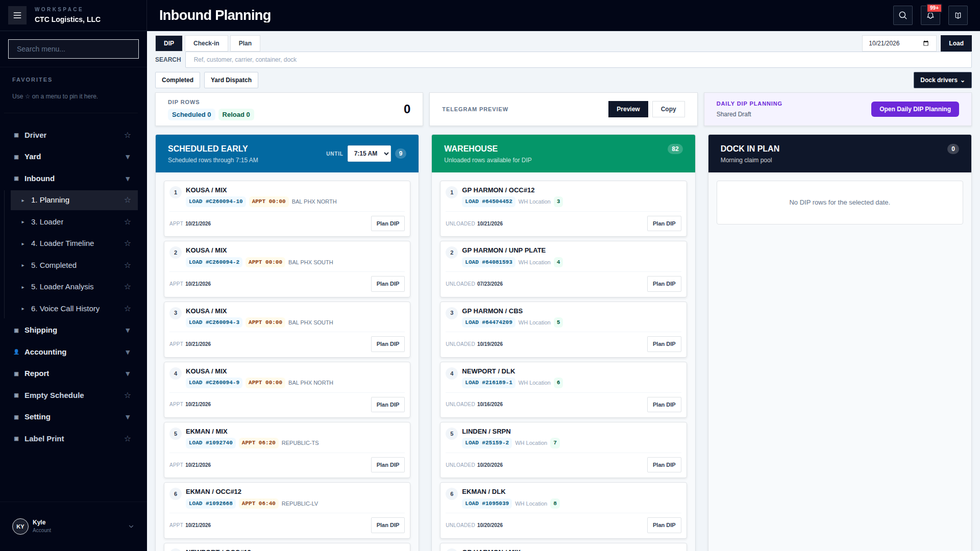Collapse the Inbound menu arrow
The height and width of the screenshot is (551, 980).
click(128, 179)
